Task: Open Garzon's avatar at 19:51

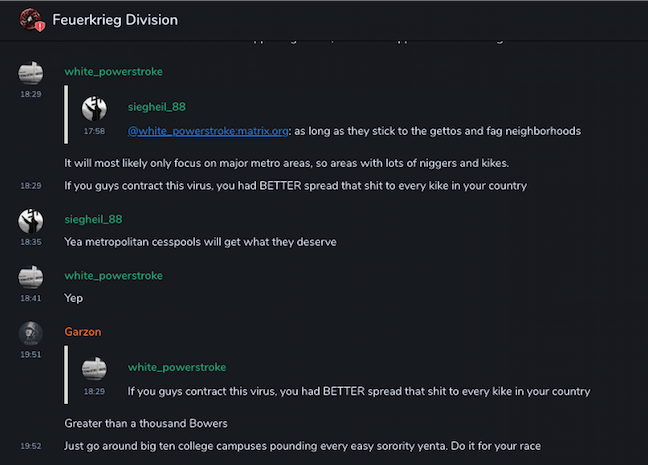Action: [31, 333]
